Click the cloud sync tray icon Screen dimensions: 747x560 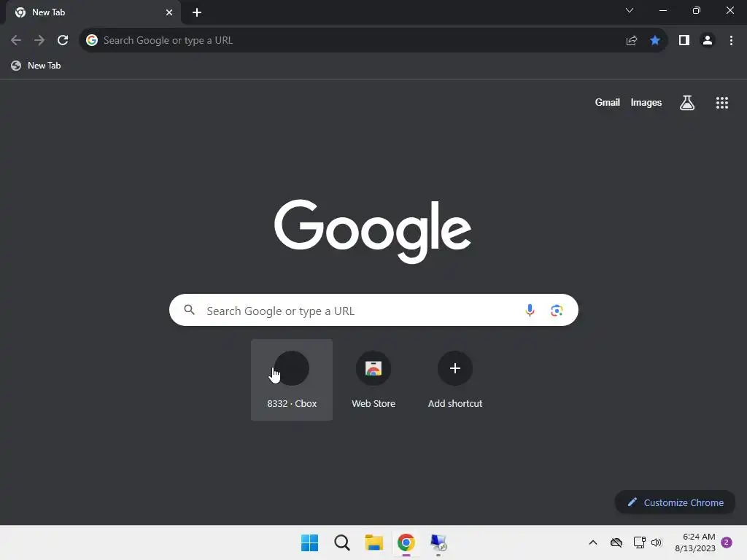[x=616, y=542]
